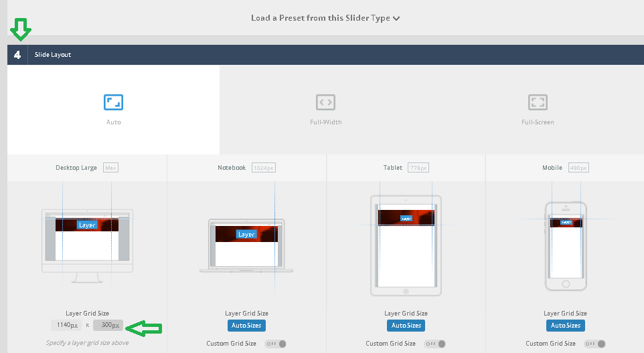The image size is (644, 353).
Task: Select the Tablet device preview image
Action: 406,245
